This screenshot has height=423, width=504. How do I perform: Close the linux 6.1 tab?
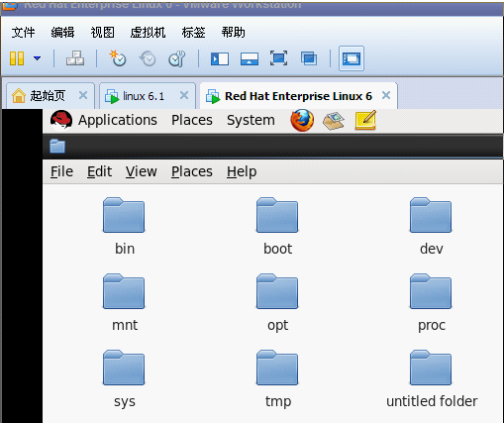tap(184, 95)
